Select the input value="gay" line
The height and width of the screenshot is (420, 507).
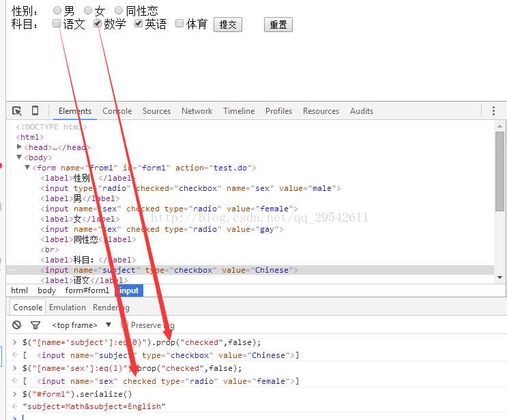[162, 229]
